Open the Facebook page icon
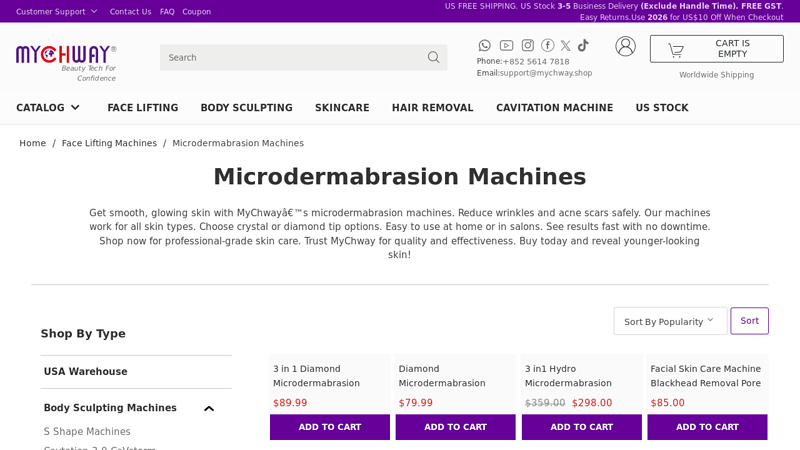 [547, 45]
